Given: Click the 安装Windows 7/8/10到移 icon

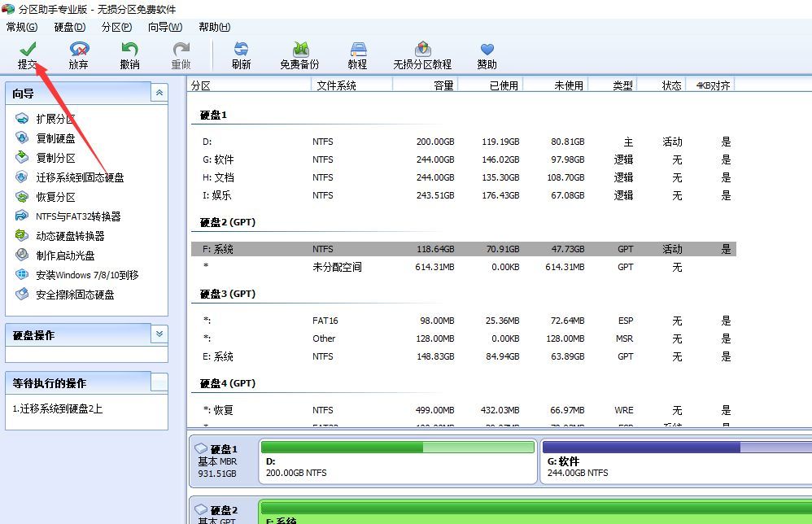Looking at the screenshot, I should pyautogui.click(x=22, y=274).
